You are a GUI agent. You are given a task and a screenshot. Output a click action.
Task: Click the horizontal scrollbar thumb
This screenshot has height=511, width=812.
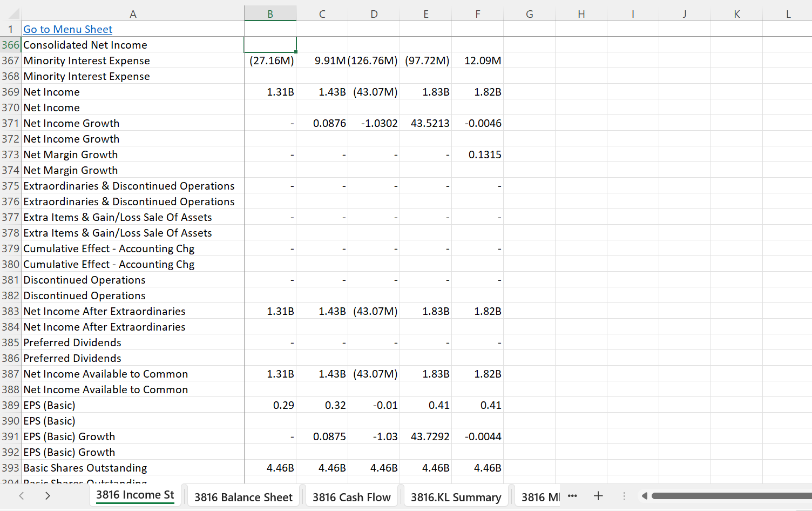[729, 495]
